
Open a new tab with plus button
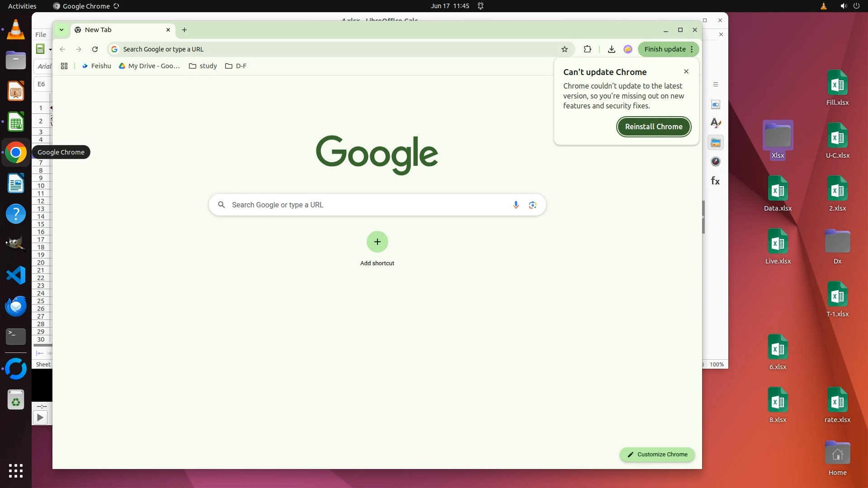184,30
